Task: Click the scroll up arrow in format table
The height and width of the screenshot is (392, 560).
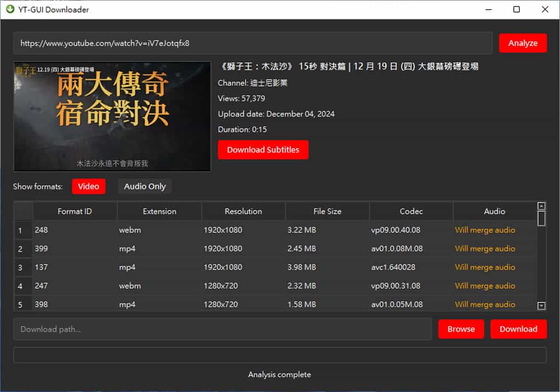Action: point(541,206)
